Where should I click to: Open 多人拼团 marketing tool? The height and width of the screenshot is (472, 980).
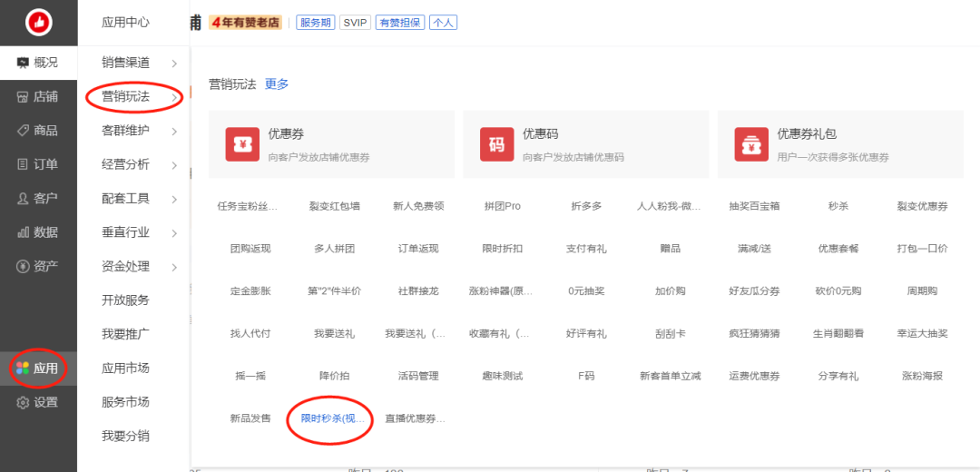pyautogui.click(x=334, y=249)
